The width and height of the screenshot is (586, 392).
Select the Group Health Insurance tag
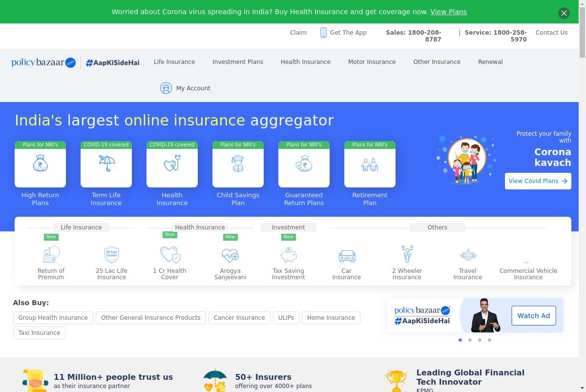pos(53,318)
